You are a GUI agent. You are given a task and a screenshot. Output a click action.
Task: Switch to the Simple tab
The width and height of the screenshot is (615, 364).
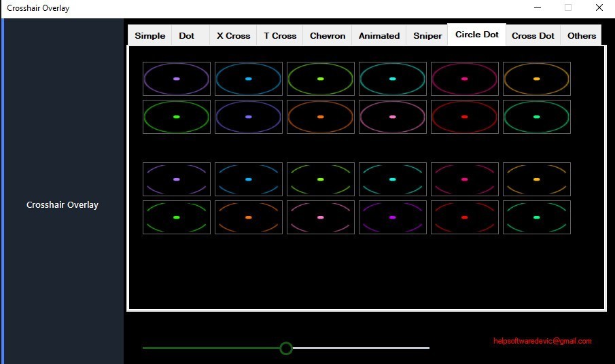(x=150, y=36)
